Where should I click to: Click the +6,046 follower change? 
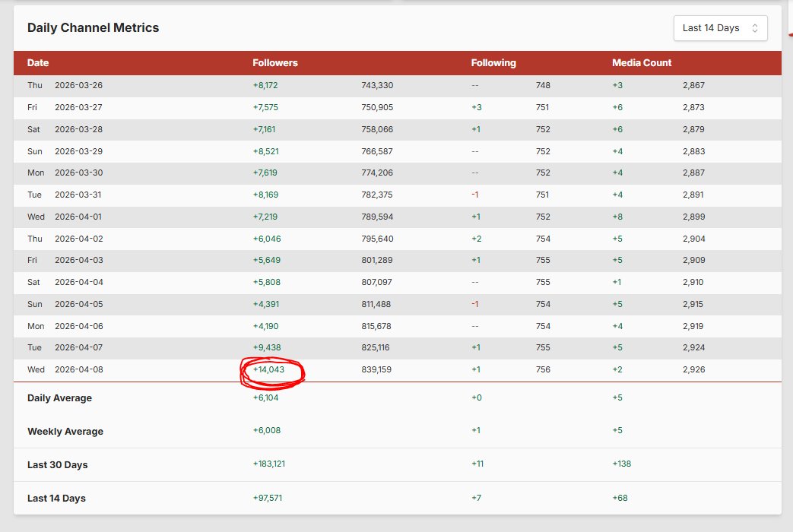(267, 239)
